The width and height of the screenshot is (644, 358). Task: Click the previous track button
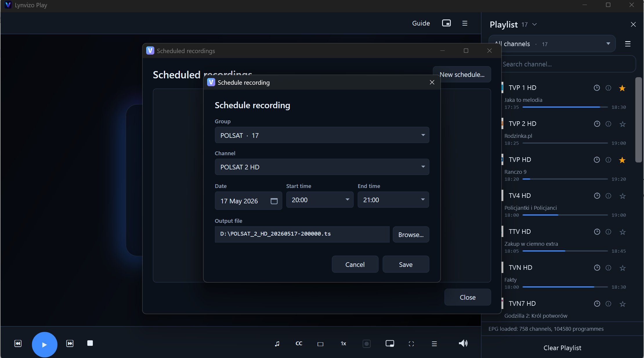[18, 343]
